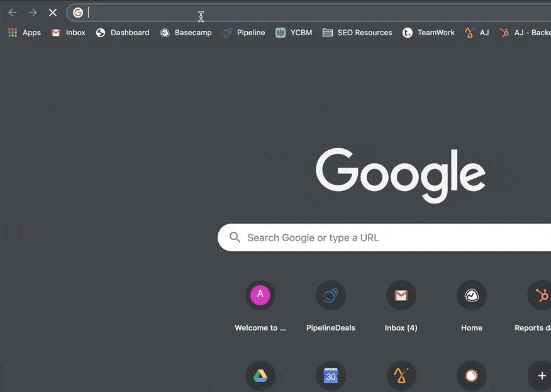Open the AJ - Backend HubSpot bookmark

(525, 33)
